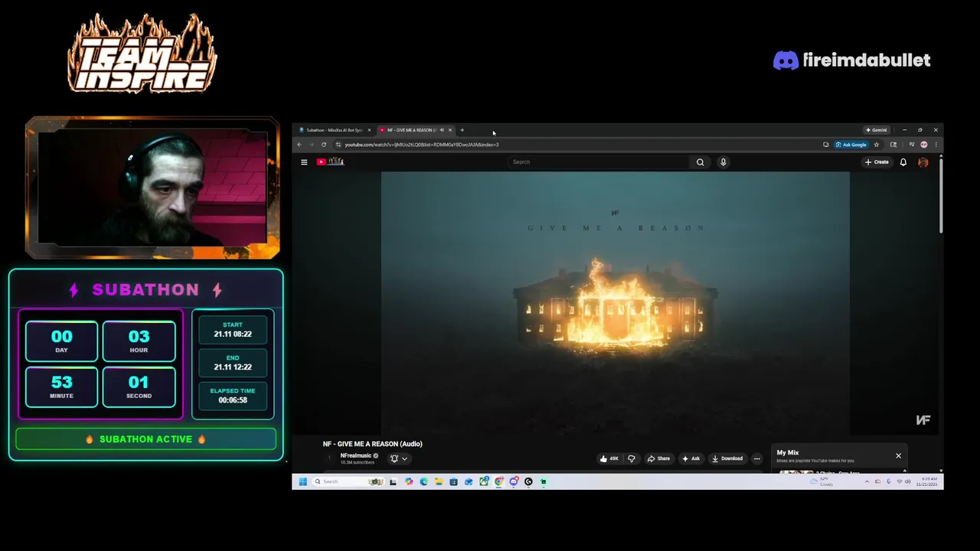Open the YouTube account avatar menu
980x551 pixels.
click(923, 162)
